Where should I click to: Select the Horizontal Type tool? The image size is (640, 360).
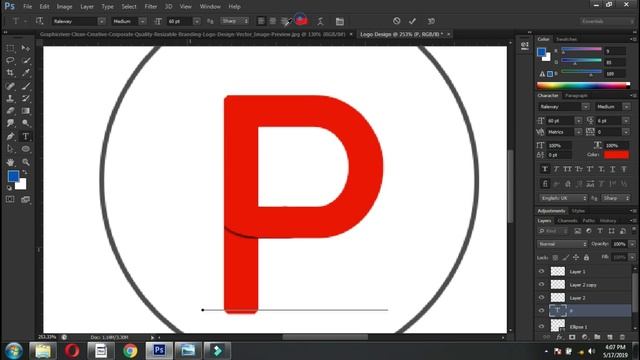click(x=26, y=136)
